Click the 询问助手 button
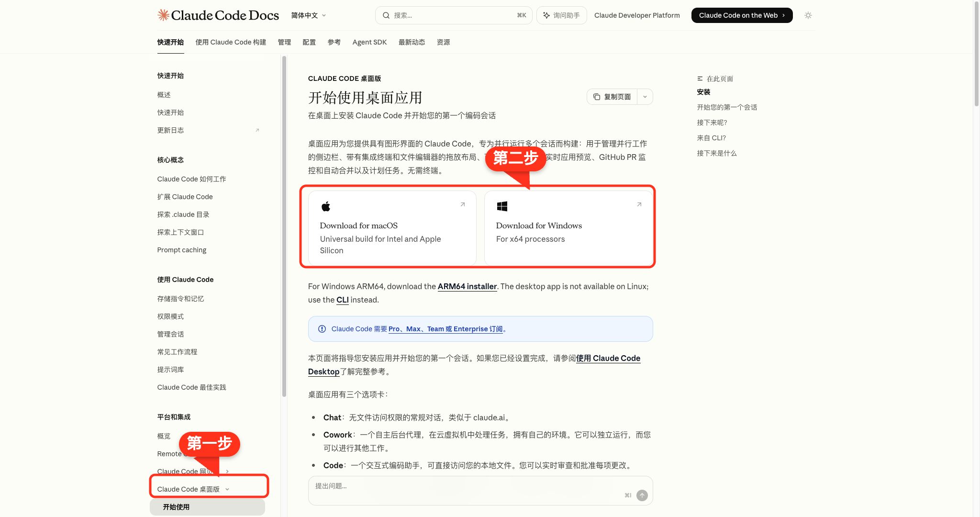Screen dimensions: 980x517 [x=561, y=15]
